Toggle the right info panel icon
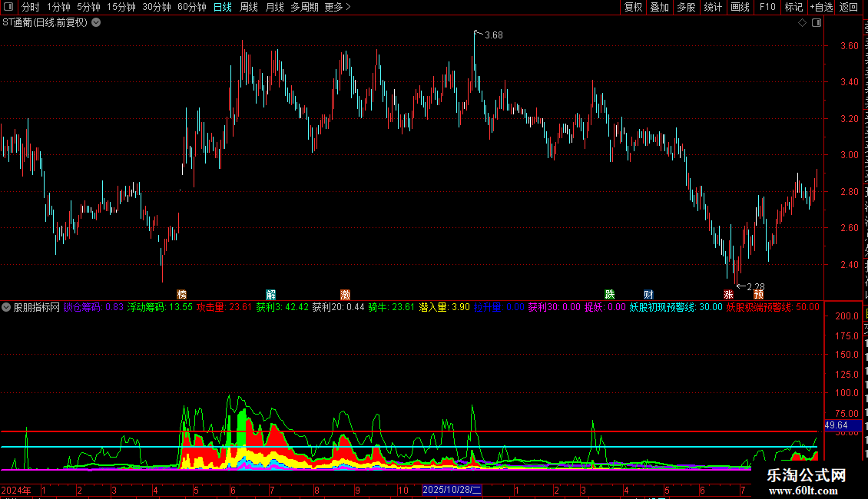Image resolution: width=868 pixels, height=499 pixels. tap(817, 23)
